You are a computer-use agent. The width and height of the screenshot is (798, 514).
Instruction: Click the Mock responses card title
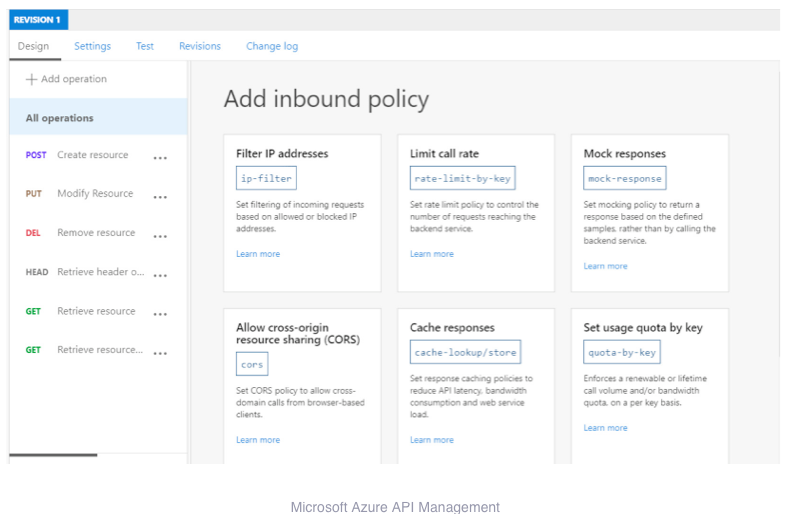pos(625,154)
